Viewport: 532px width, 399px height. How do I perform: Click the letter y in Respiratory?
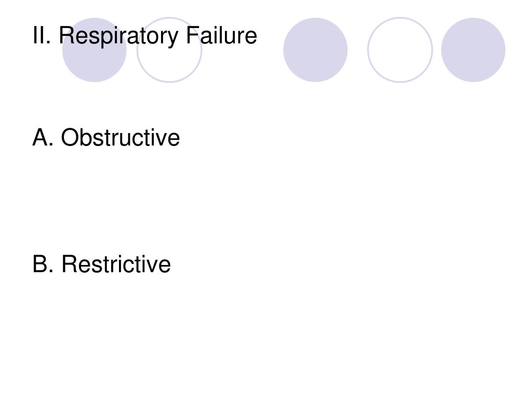click(172, 38)
